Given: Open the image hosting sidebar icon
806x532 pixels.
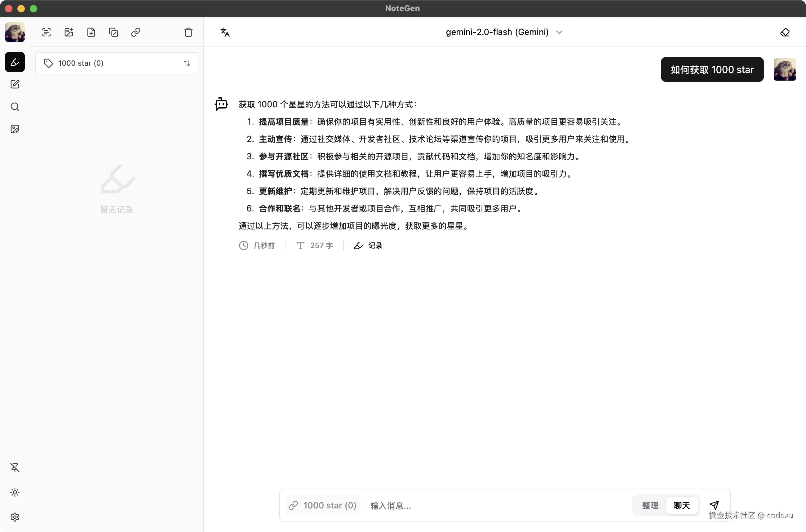Looking at the screenshot, I should click(15, 129).
